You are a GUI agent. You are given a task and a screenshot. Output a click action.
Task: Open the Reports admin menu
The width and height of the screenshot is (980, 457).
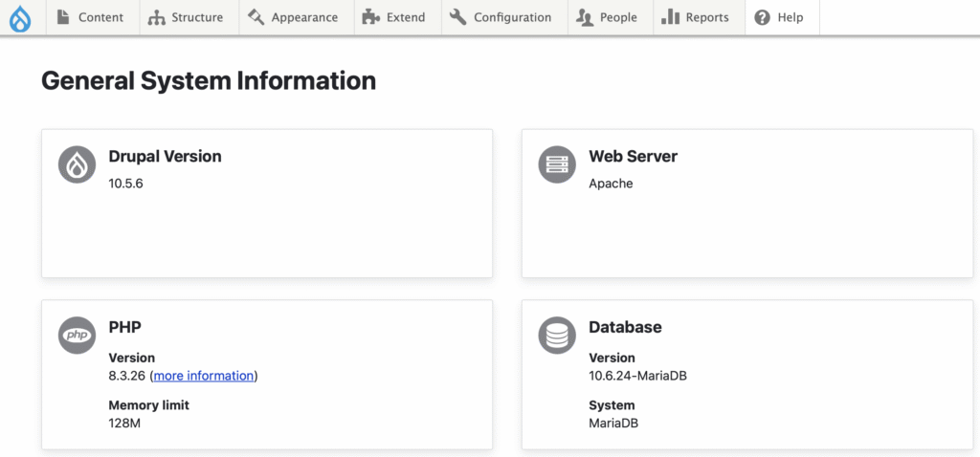pyautogui.click(x=700, y=17)
